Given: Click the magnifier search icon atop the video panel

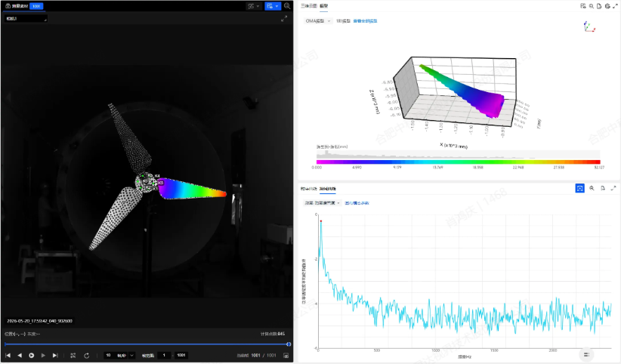Looking at the screenshot, I should (287, 6).
